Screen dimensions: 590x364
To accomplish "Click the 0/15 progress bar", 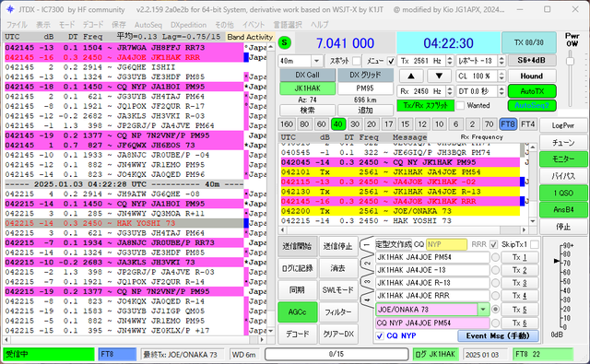I will pos(336,354).
